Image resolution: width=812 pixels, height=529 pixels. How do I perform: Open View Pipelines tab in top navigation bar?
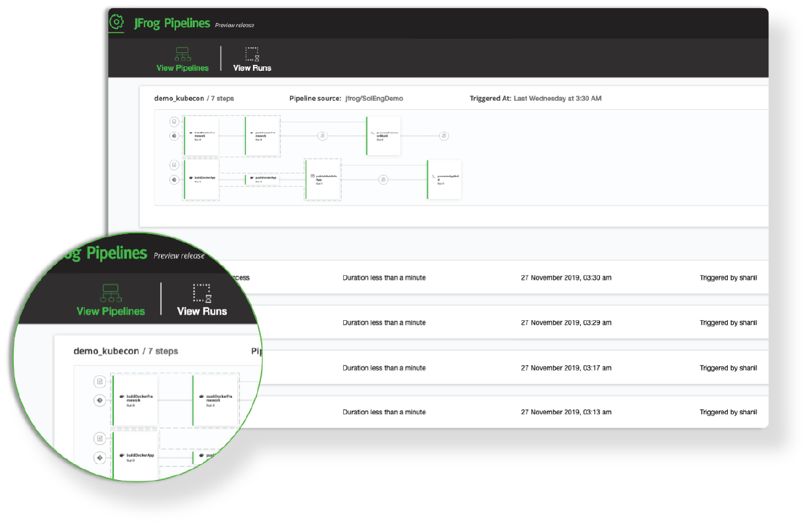click(x=182, y=59)
